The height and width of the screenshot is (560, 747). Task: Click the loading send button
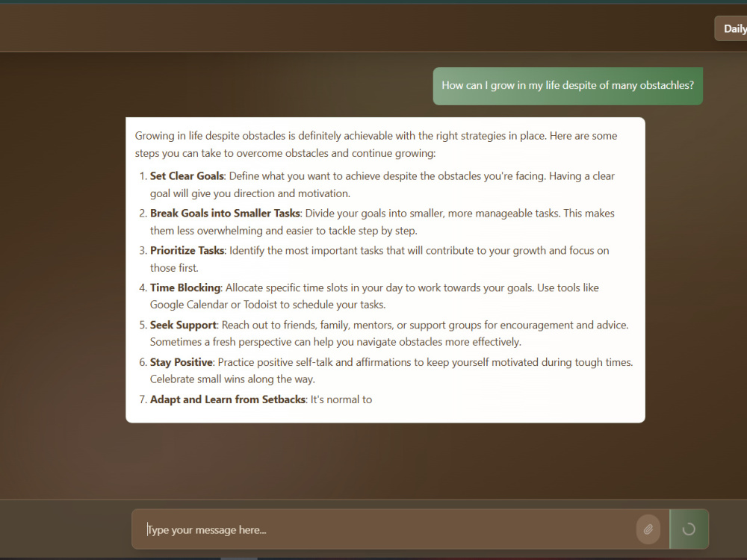pos(689,529)
